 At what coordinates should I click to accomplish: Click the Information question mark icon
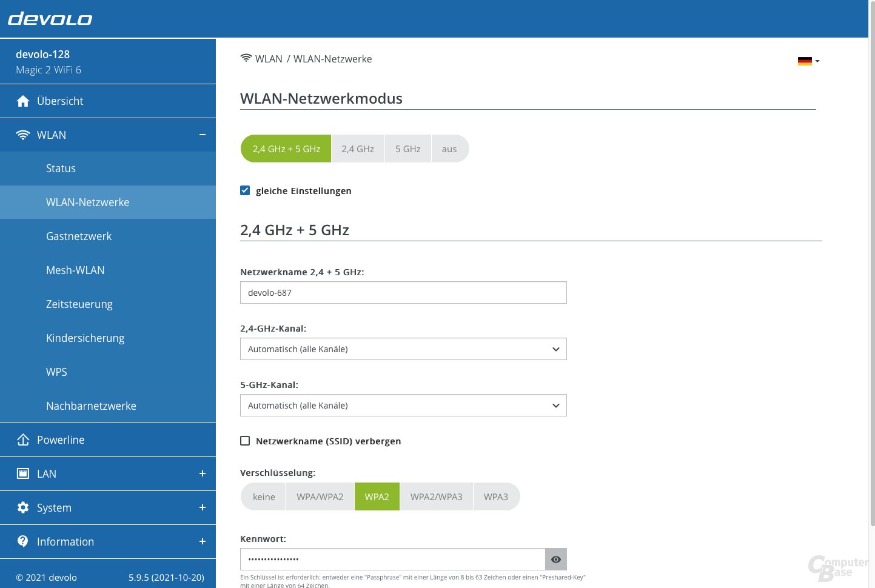(23, 541)
